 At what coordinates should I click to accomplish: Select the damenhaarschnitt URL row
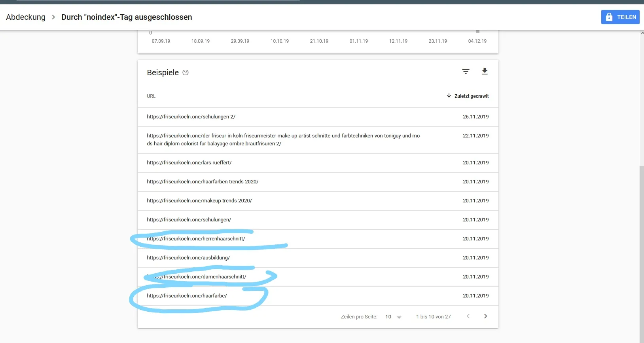coord(318,277)
